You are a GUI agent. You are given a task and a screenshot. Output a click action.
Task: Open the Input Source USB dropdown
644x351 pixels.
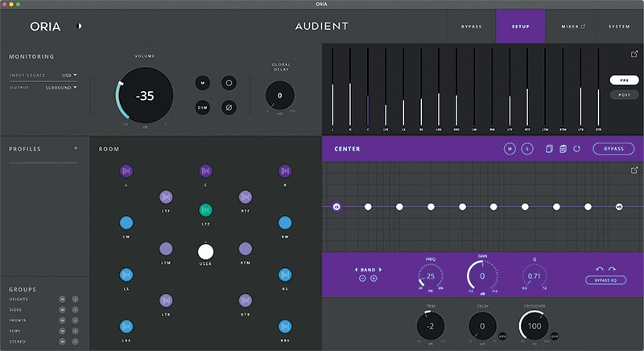point(69,75)
